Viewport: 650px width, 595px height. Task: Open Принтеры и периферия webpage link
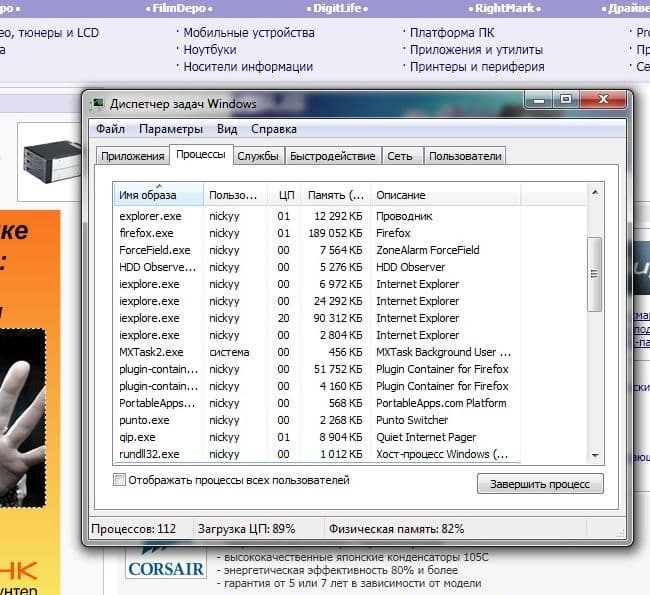click(x=477, y=67)
